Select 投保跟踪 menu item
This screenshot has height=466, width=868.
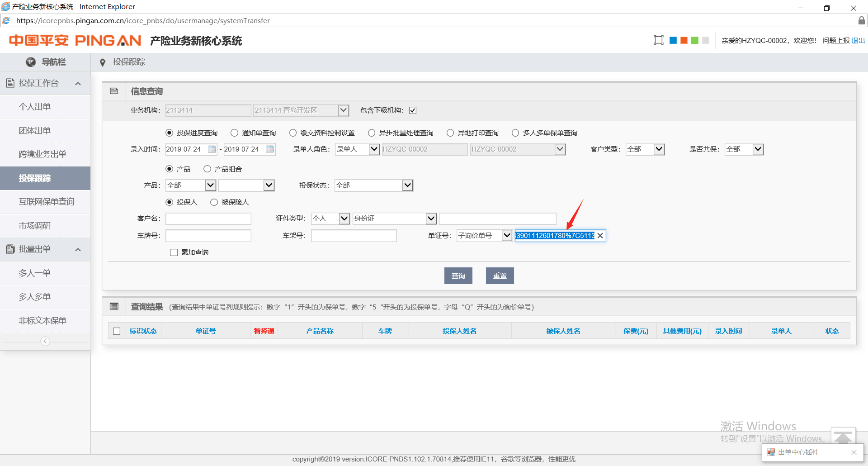point(45,178)
